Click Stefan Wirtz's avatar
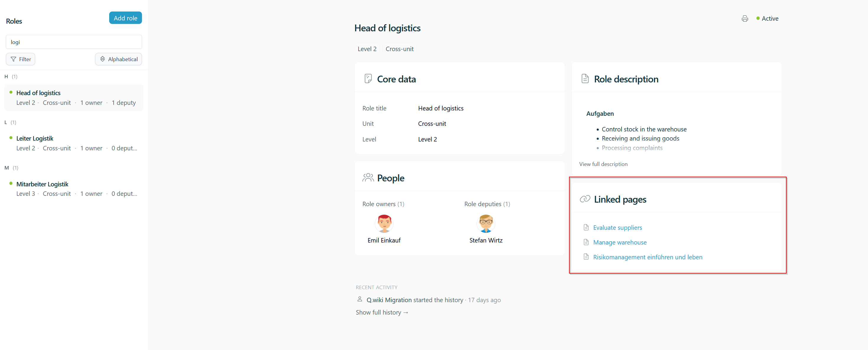The image size is (868, 350). click(486, 224)
